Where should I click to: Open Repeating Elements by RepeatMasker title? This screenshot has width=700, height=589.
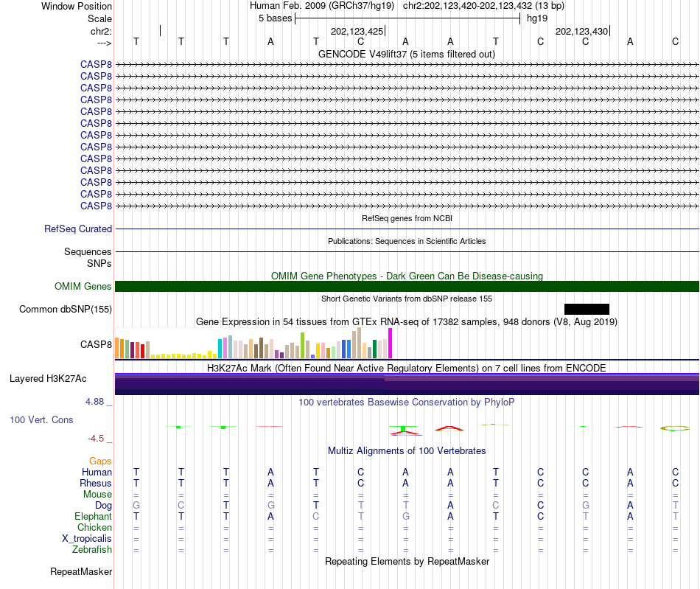pyautogui.click(x=407, y=561)
